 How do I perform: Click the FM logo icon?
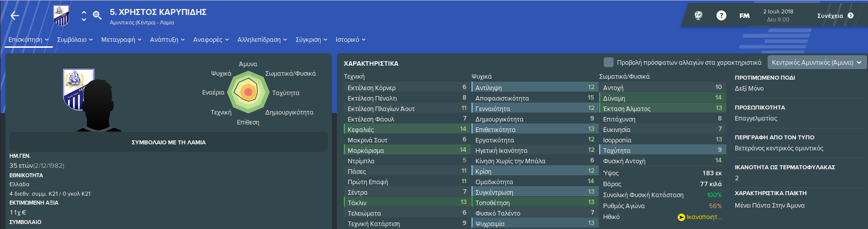point(744,15)
